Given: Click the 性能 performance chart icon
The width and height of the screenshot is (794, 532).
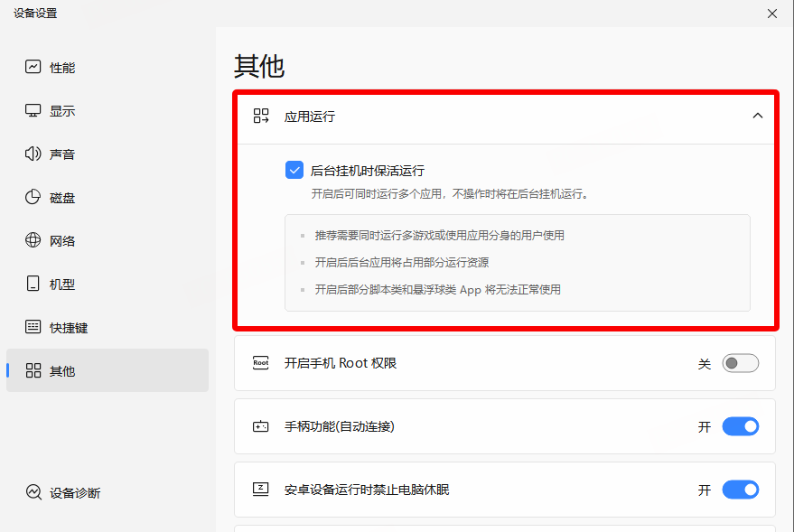Looking at the screenshot, I should click(33, 67).
